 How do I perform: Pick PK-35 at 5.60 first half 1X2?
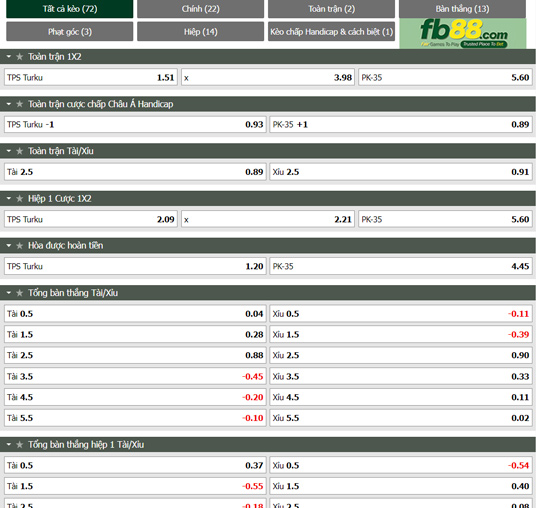pyautogui.click(x=445, y=219)
